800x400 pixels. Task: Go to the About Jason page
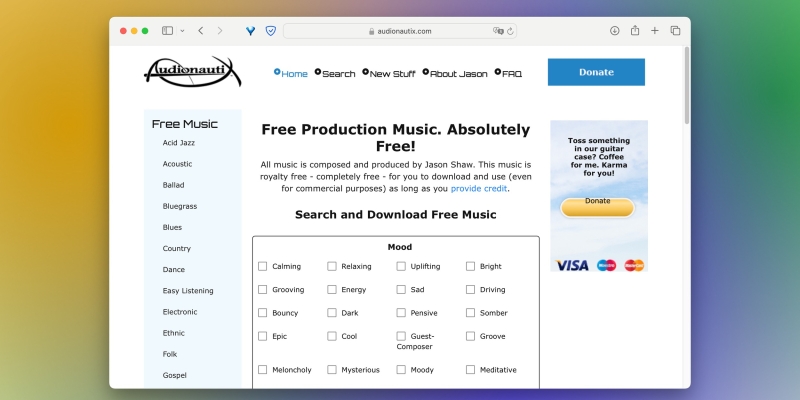458,73
